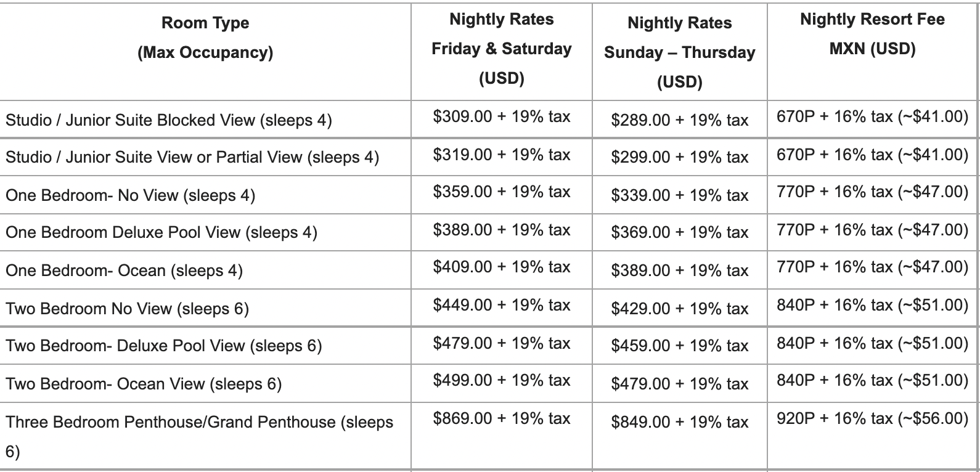Click One Bedroom- Ocean room type
Screen dimensions: 980x472
point(124,271)
